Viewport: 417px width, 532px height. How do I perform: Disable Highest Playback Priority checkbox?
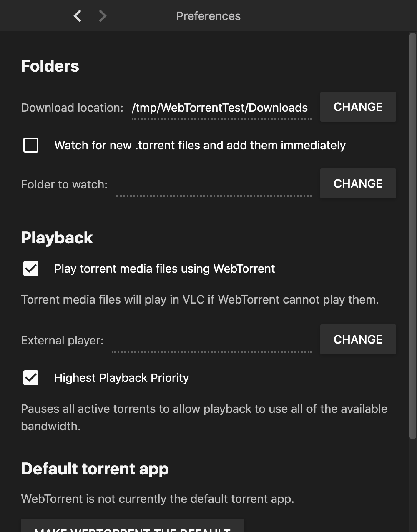[x=31, y=378]
